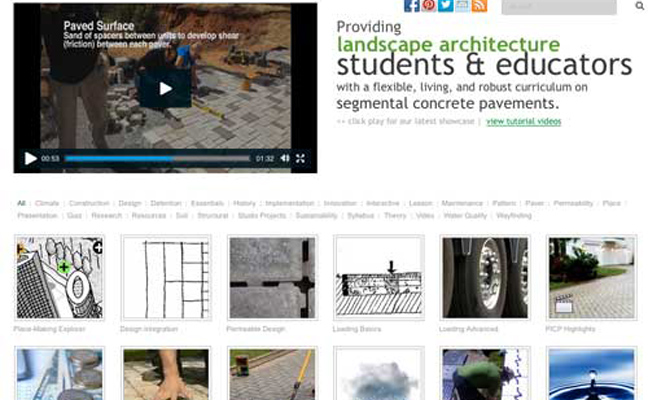Open the Loading Advanced truck tire thumbnail
Image resolution: width=648 pixels, height=400 pixels.
(485, 278)
